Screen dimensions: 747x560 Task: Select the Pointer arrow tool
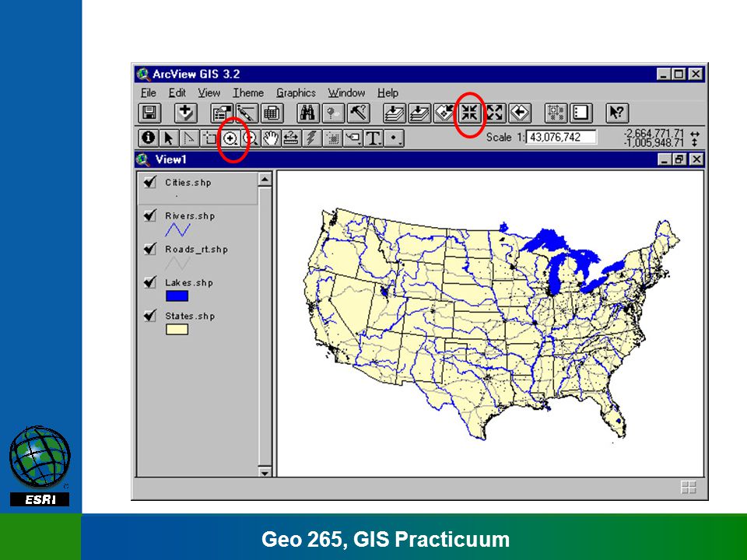[x=169, y=138]
